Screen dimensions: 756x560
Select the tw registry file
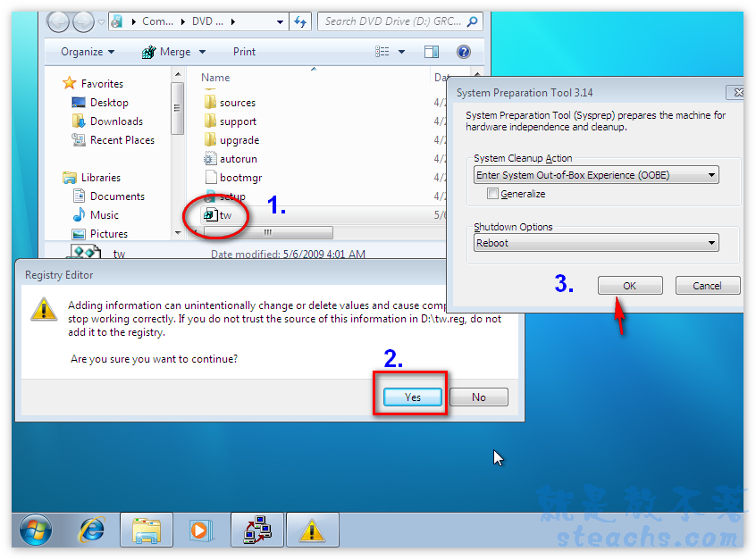click(217, 215)
